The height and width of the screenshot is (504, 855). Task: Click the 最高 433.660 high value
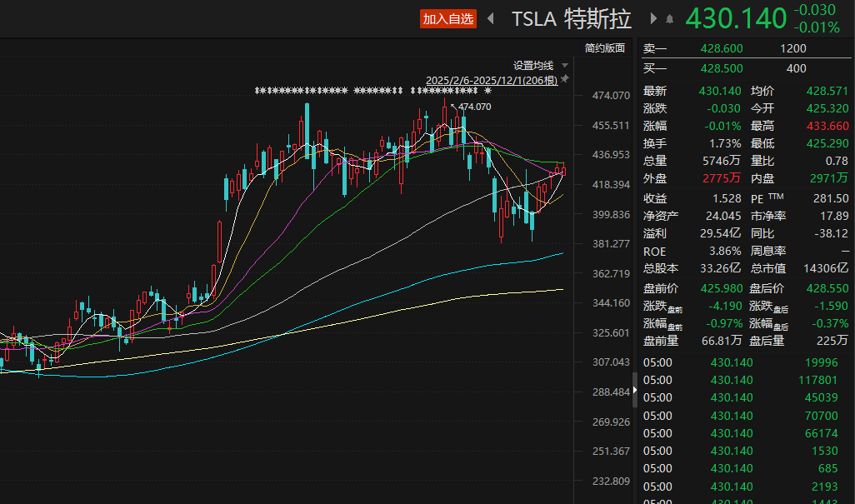pyautogui.click(x=827, y=126)
